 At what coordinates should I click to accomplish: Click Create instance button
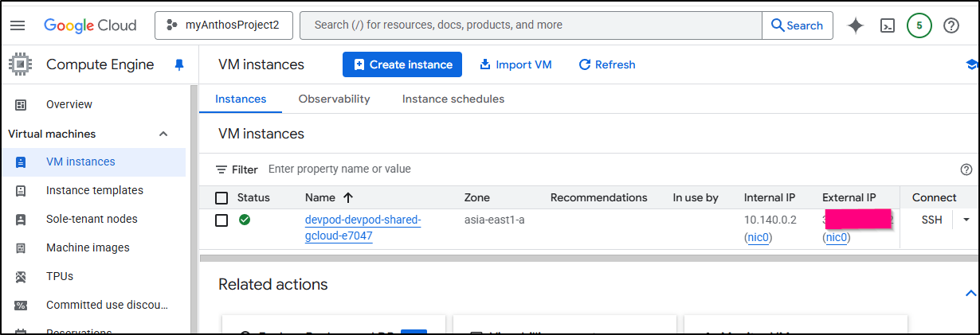[402, 64]
